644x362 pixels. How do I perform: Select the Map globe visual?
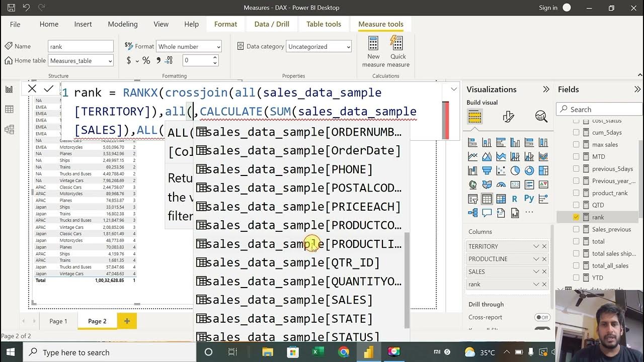[472, 185]
